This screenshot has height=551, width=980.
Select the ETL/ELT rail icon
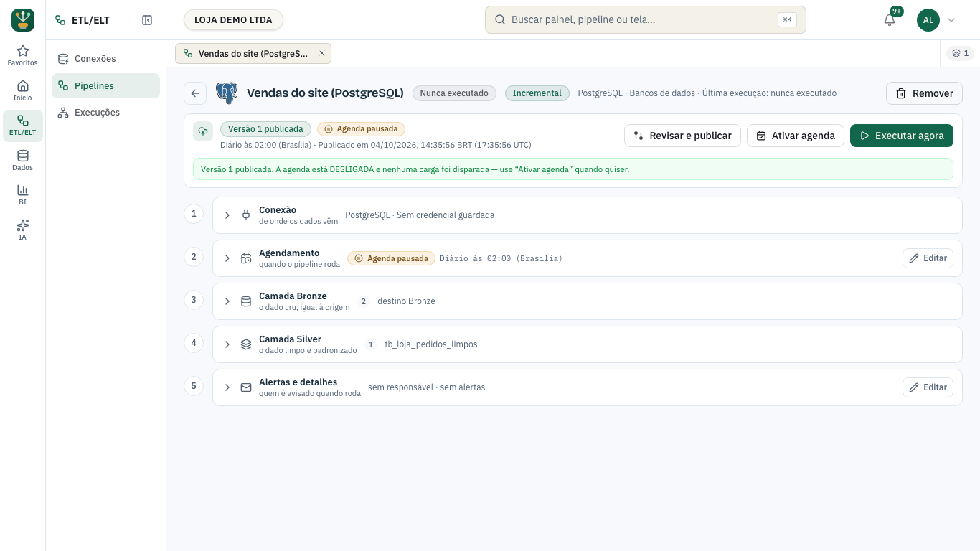coord(23,126)
